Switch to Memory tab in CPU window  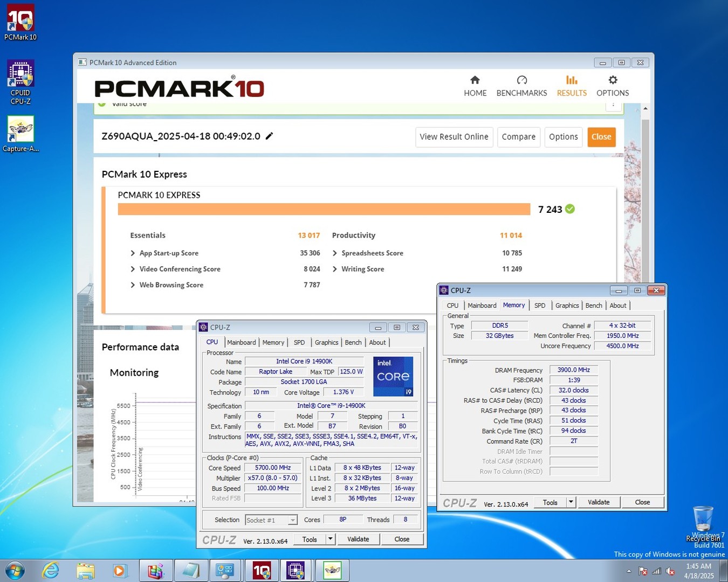[x=273, y=342]
